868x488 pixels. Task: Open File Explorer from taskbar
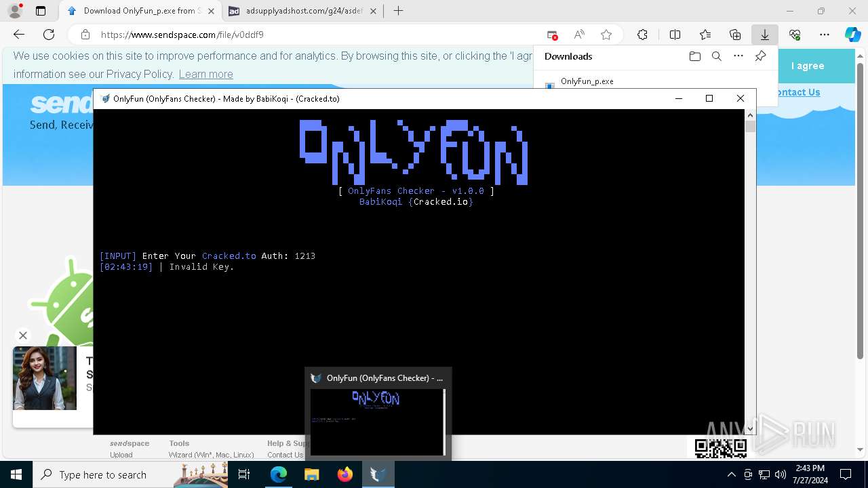311,474
